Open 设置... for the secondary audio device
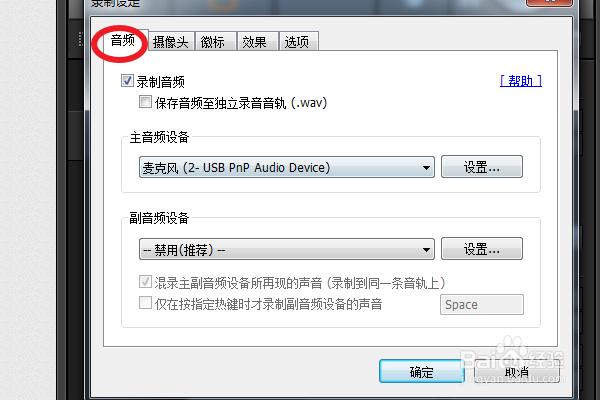 click(482, 249)
